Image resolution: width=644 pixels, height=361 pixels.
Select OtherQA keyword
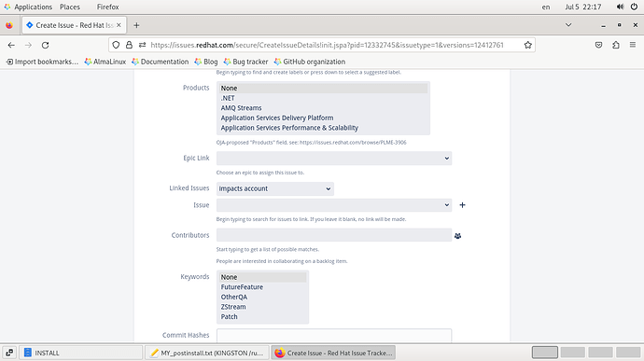[263, 297]
